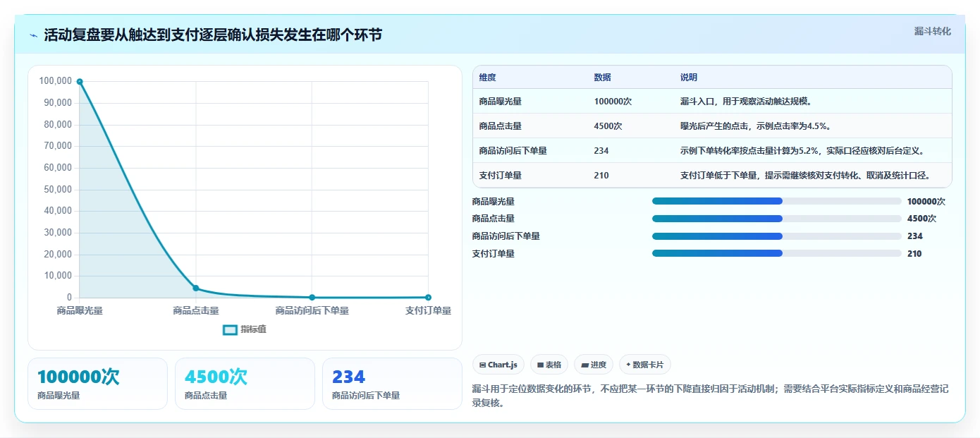Click the 100,000 y-axis tick label
Screen dimensions: 980x438
(x=56, y=81)
